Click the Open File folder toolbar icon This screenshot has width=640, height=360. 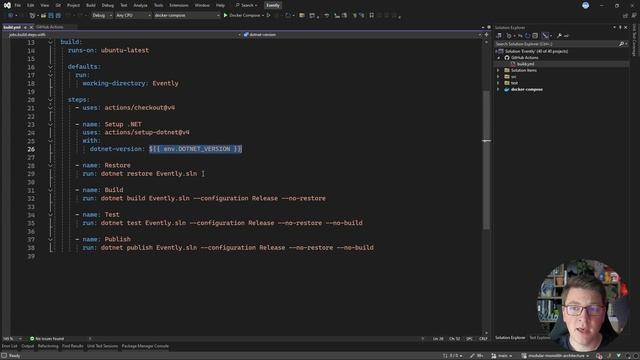point(43,16)
